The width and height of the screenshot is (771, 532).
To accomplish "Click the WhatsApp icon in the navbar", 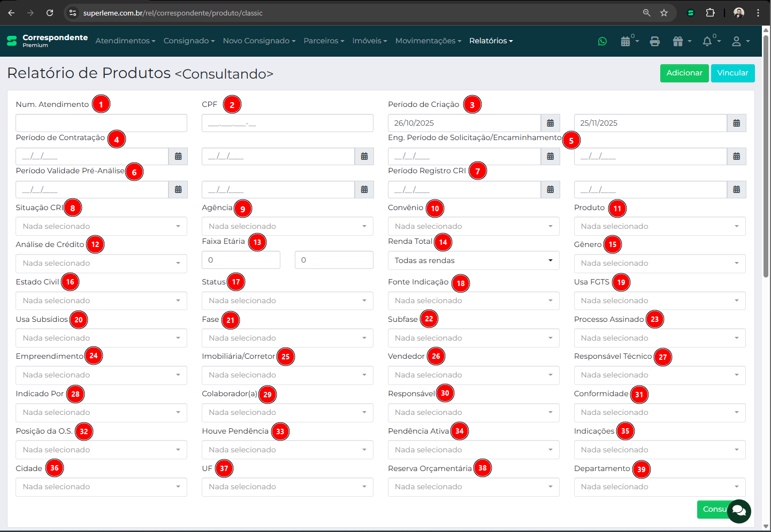I will [x=602, y=41].
